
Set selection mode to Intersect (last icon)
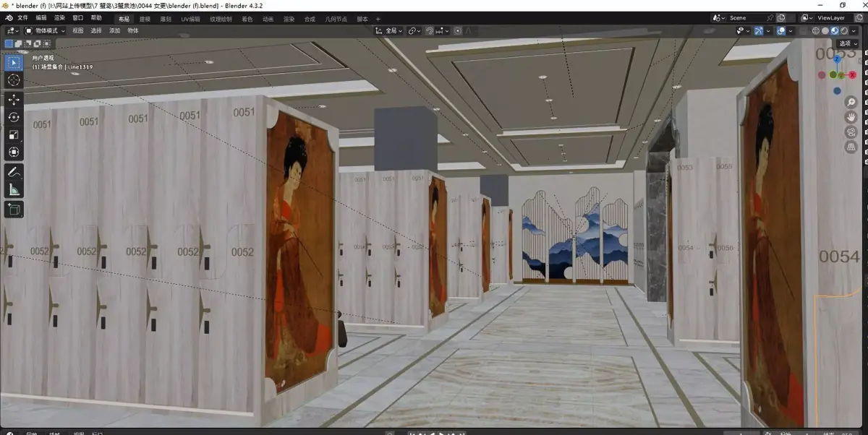coord(46,44)
